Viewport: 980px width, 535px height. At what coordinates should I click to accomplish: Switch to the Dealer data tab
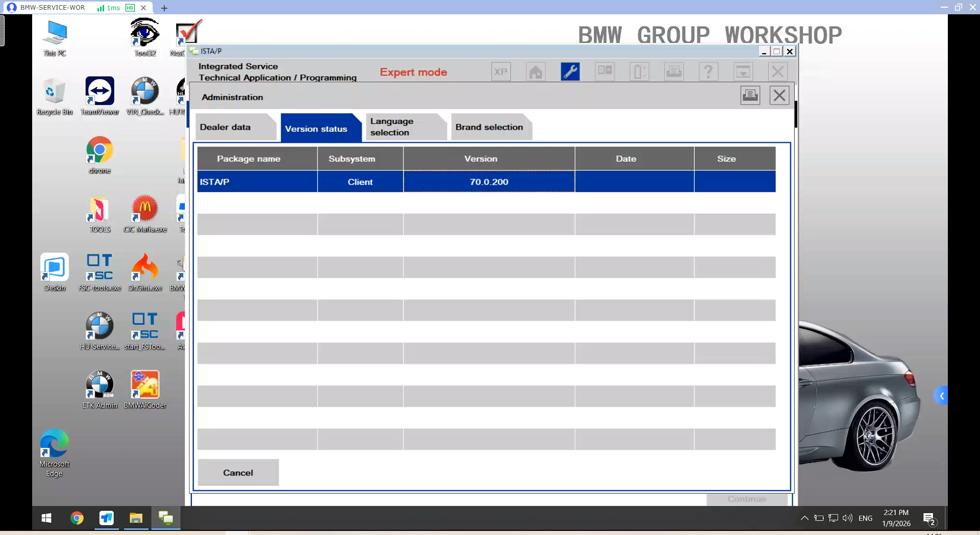[x=235, y=127]
